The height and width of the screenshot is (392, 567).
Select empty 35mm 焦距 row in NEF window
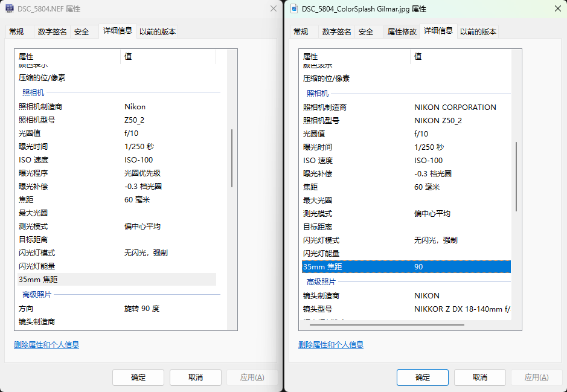[x=117, y=280]
